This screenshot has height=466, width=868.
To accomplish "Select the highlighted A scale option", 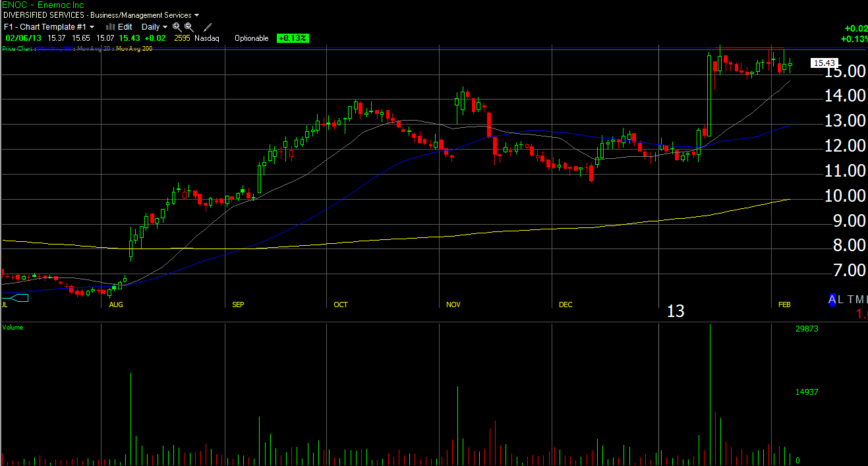I will click(832, 300).
